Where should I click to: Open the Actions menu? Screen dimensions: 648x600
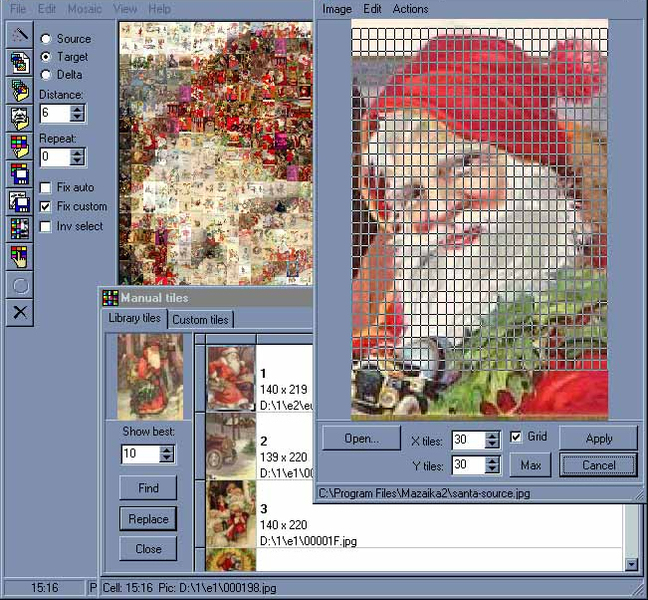tap(410, 9)
